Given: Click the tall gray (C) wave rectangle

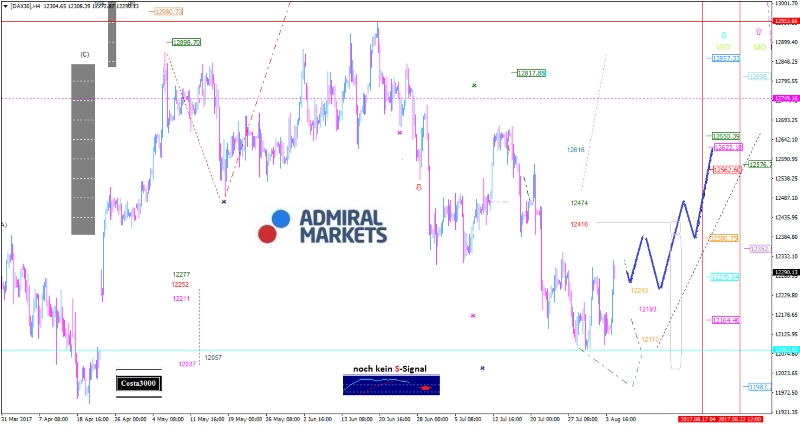Looking at the screenshot, I should tap(82, 148).
